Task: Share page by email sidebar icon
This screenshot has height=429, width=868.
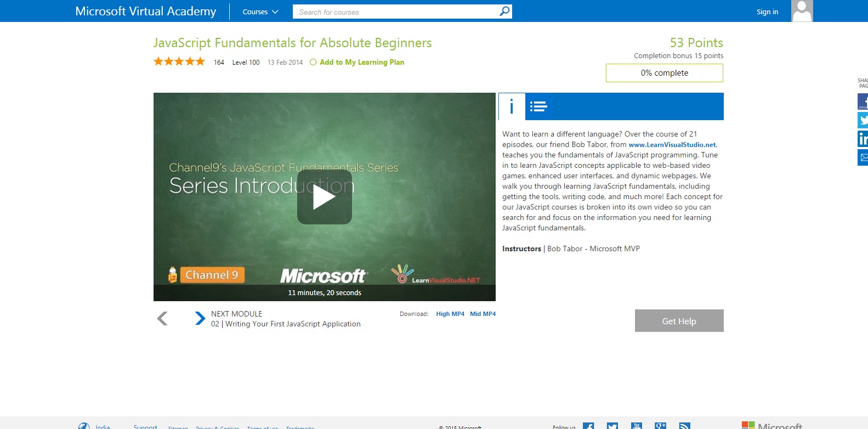Action: tap(863, 157)
